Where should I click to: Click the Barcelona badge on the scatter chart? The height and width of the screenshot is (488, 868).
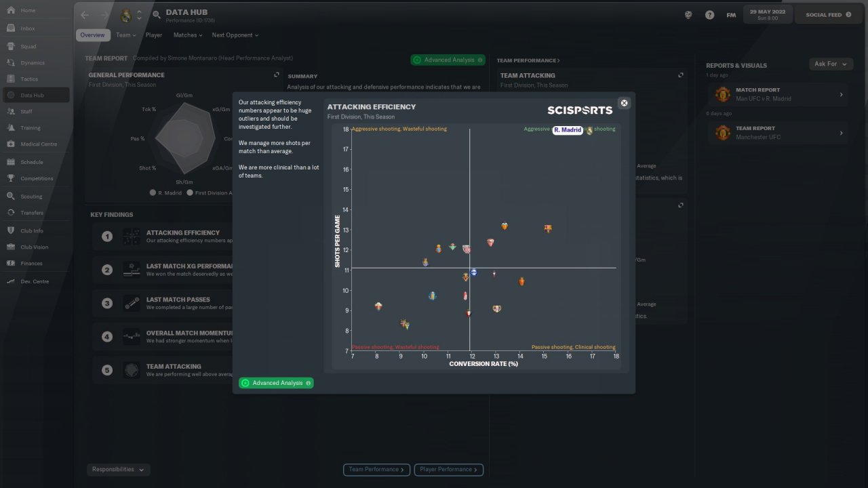tap(548, 228)
